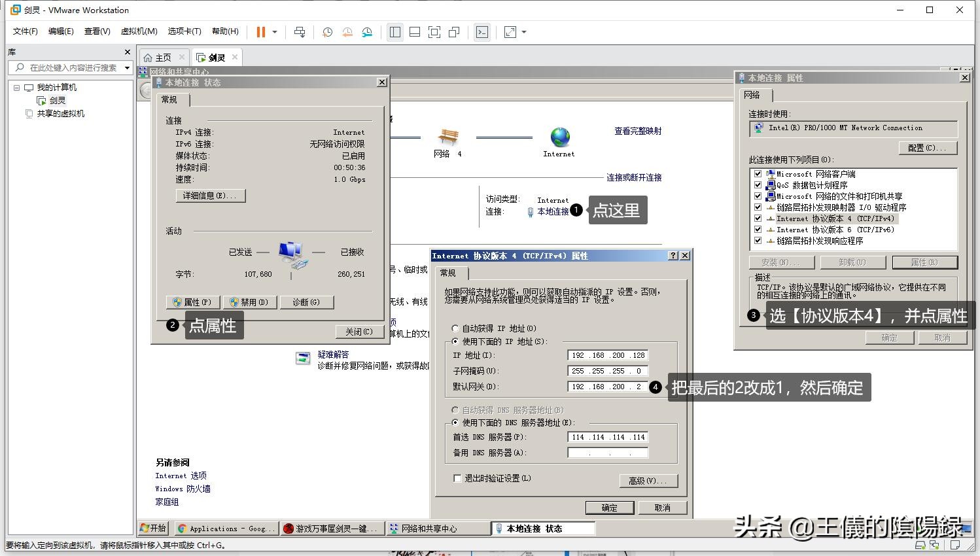This screenshot has width=980, height=556.
Task: Check the 退出时验证设置 checkbox
Action: pyautogui.click(x=457, y=478)
